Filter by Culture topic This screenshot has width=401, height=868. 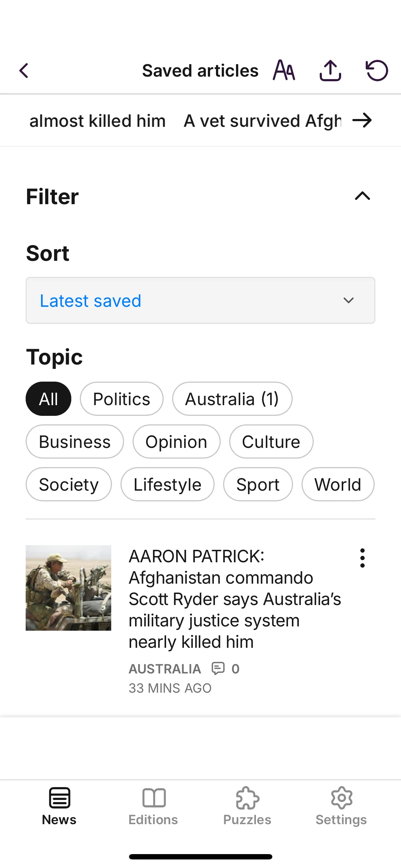[271, 441]
